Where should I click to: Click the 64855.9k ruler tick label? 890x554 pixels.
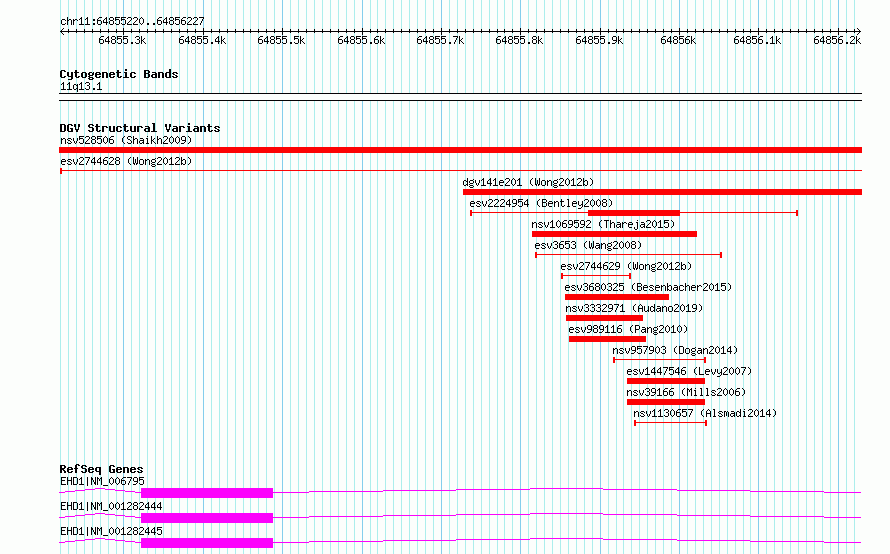(x=599, y=40)
